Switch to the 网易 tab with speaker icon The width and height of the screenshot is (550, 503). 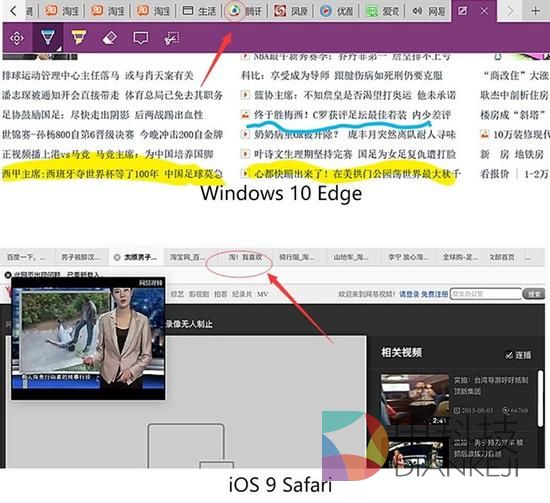pyautogui.click(x=428, y=11)
